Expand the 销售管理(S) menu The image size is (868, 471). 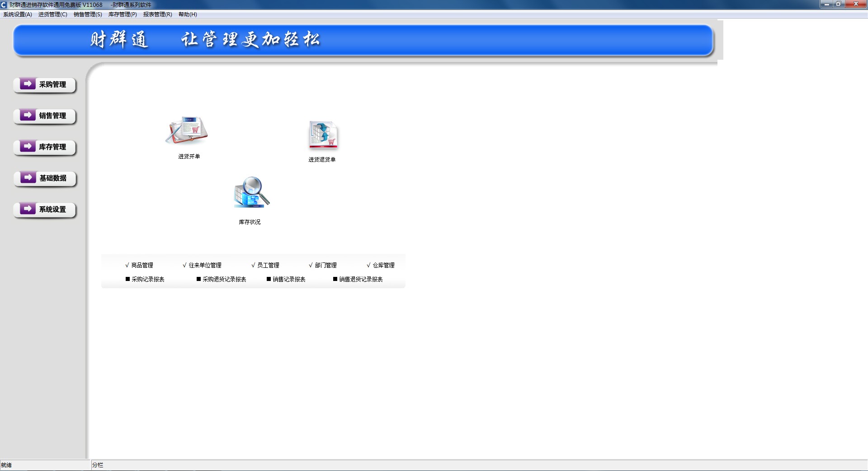pos(88,14)
